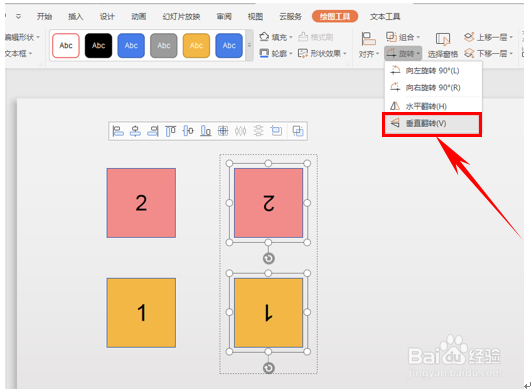Click the equal size icon in floating toolbar

276,131
